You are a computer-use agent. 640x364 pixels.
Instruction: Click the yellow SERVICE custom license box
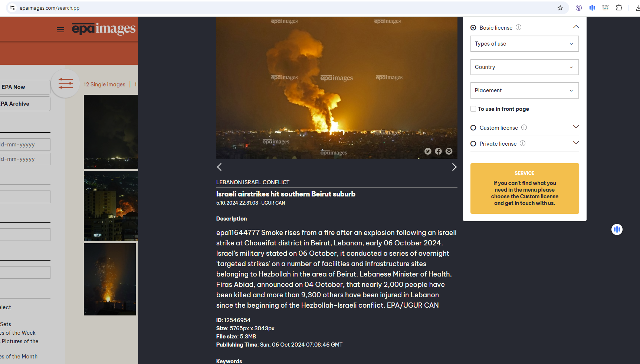(525, 188)
